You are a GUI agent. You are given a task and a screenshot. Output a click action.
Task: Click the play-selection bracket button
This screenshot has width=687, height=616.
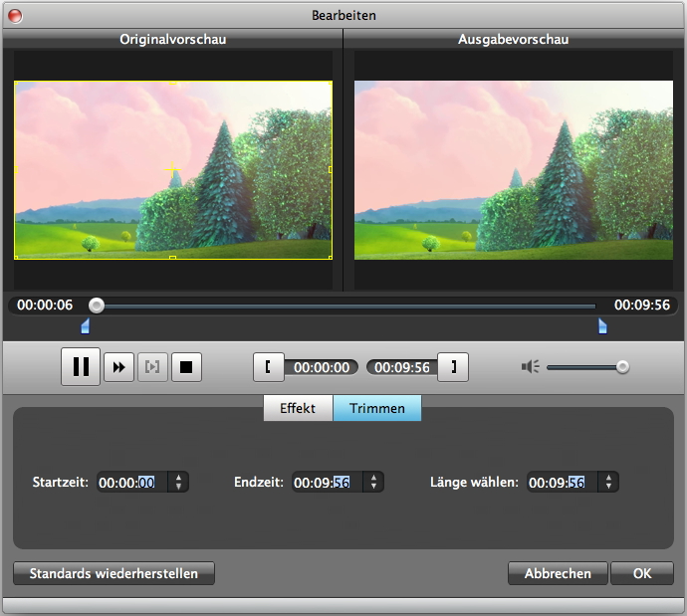[x=152, y=367]
